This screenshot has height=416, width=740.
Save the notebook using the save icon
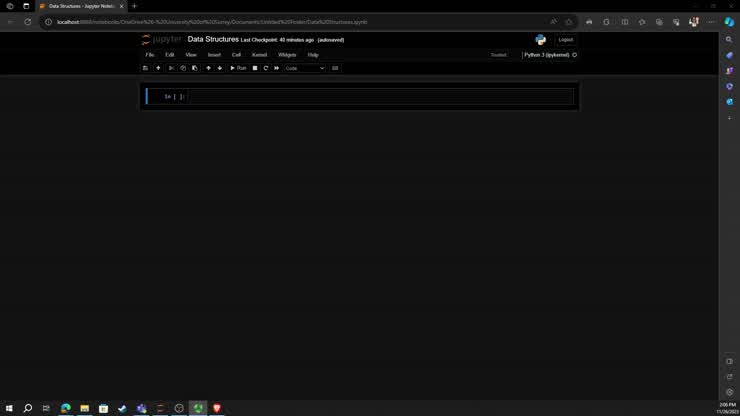click(145, 68)
